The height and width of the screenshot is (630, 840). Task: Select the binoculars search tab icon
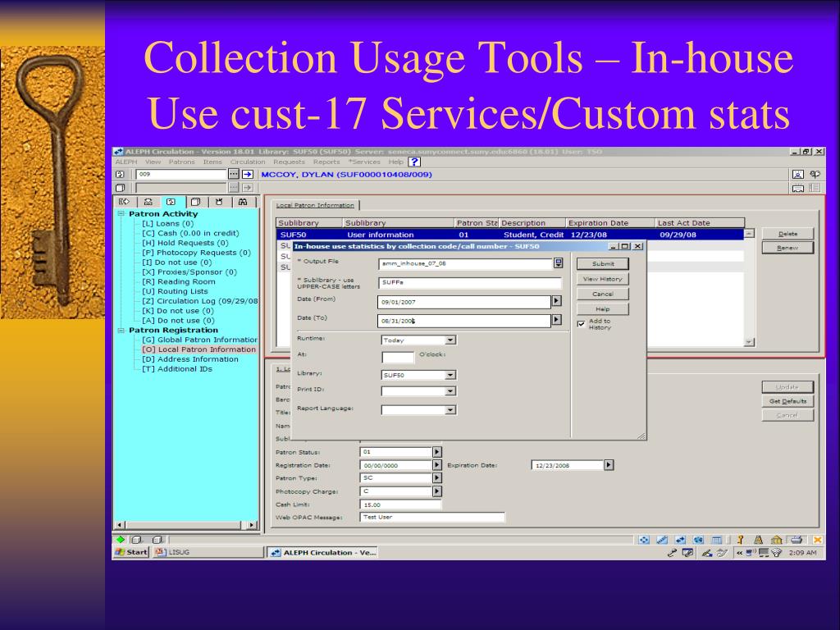pyautogui.click(x=243, y=202)
